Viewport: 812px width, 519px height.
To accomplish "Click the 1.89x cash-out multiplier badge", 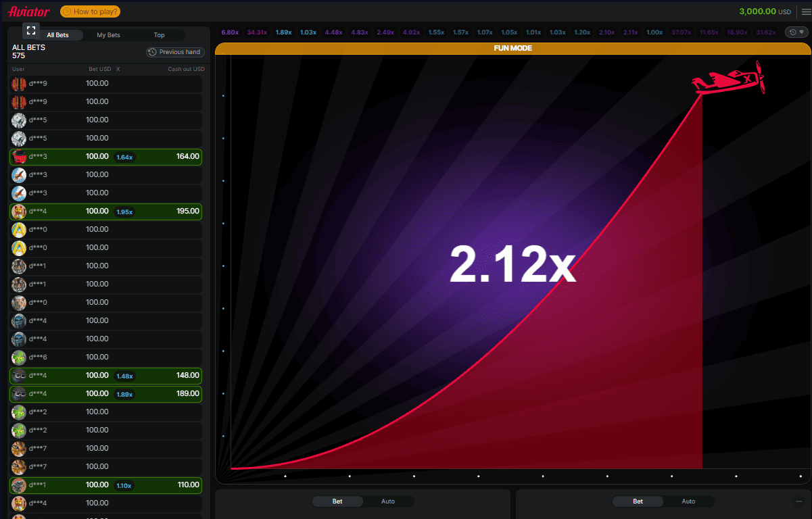I will coord(124,394).
